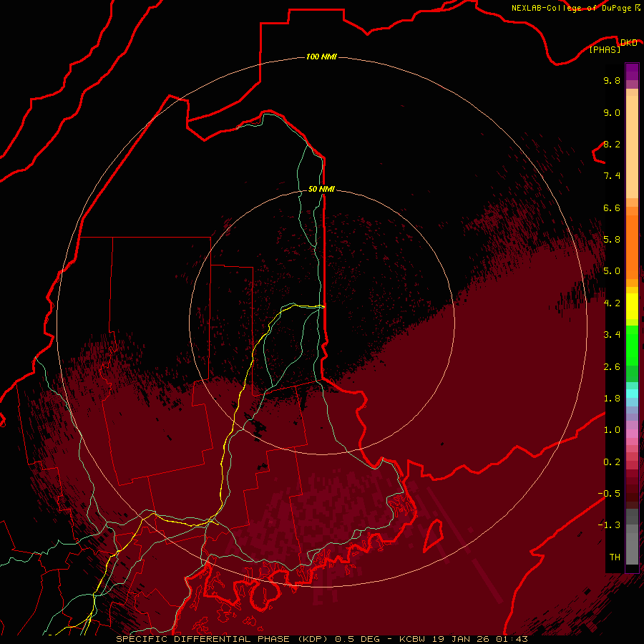Viewport: 644px width, 644px height.
Task: Click the 0.2 scale value
Action: (612, 462)
